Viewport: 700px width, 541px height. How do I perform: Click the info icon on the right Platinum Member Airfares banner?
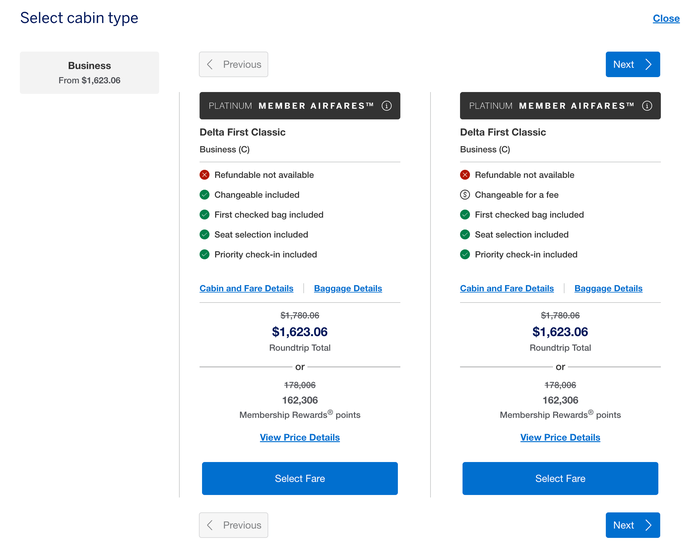pos(647,106)
